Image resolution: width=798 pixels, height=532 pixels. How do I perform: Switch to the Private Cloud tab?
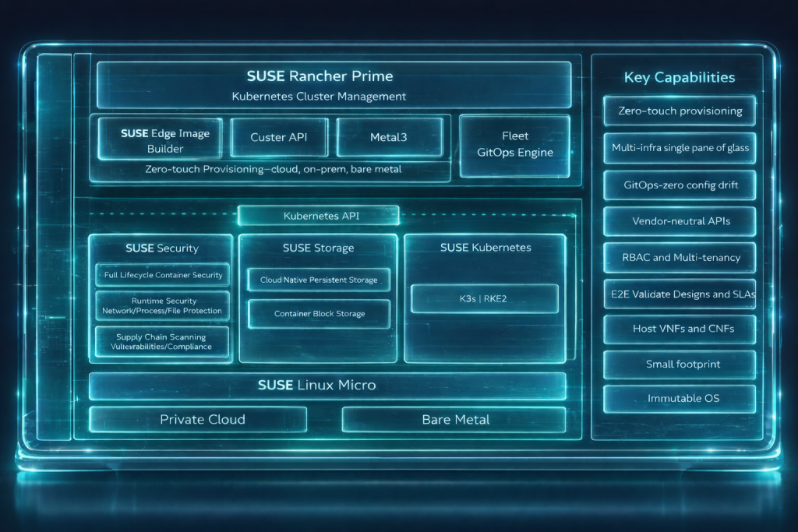199,419
